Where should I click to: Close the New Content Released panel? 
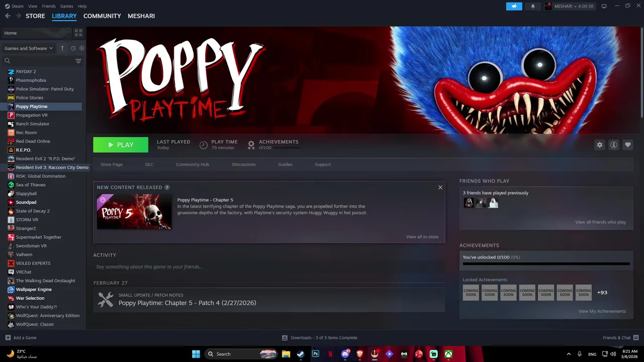(440, 187)
